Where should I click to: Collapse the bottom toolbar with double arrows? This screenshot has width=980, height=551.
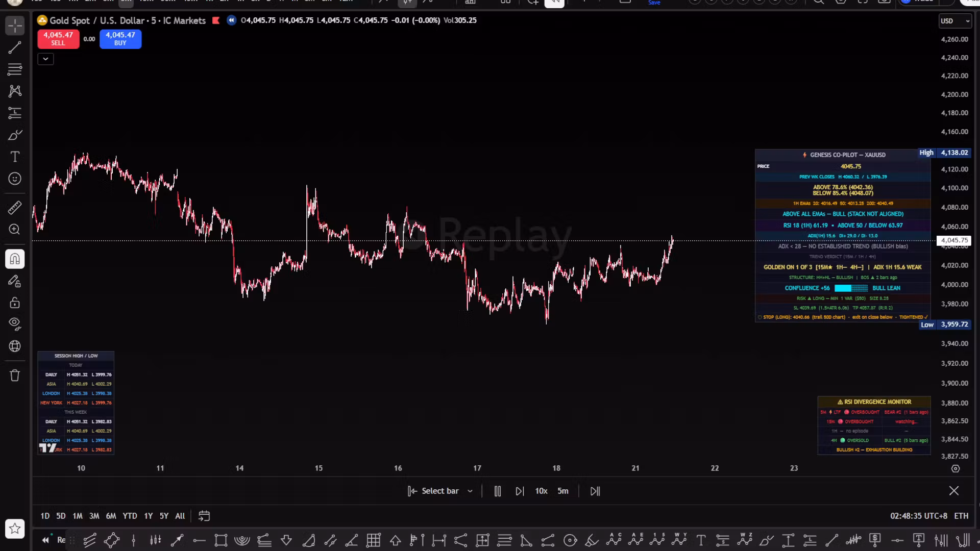tap(46, 540)
